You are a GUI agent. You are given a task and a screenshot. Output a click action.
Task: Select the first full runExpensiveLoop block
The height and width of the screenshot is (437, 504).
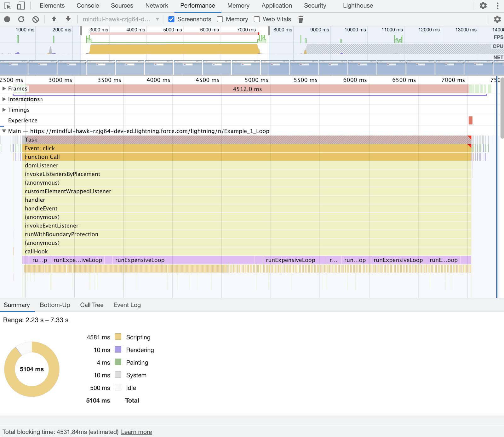coord(184,260)
